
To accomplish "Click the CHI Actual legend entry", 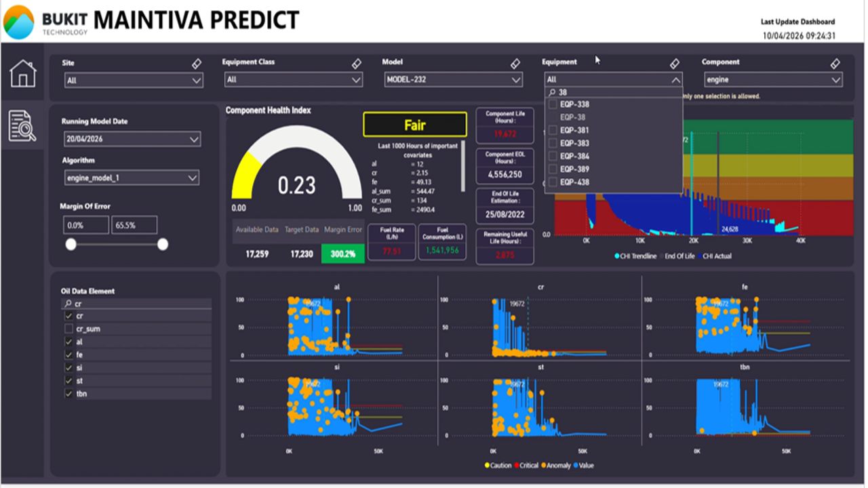I will (714, 256).
